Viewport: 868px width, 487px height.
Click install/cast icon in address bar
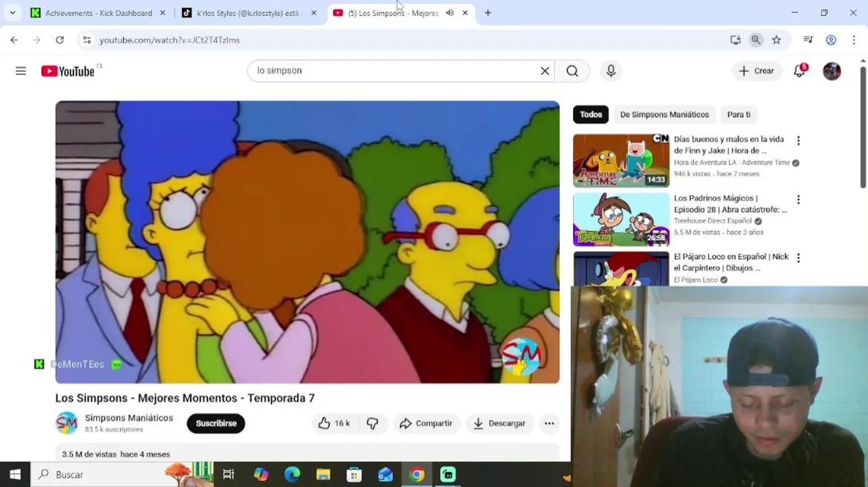pyautogui.click(x=736, y=40)
